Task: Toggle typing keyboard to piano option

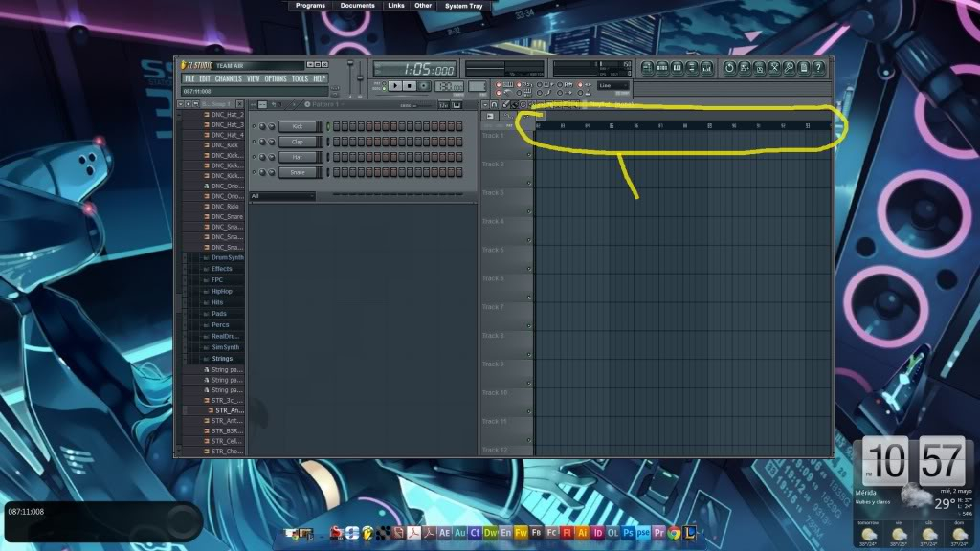Action: click(498, 84)
